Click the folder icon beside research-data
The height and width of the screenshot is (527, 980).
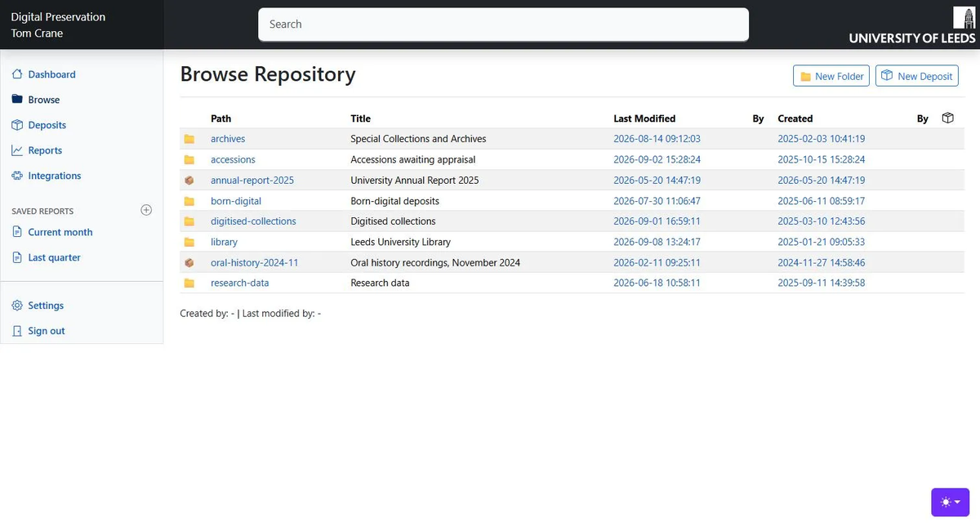pos(189,284)
